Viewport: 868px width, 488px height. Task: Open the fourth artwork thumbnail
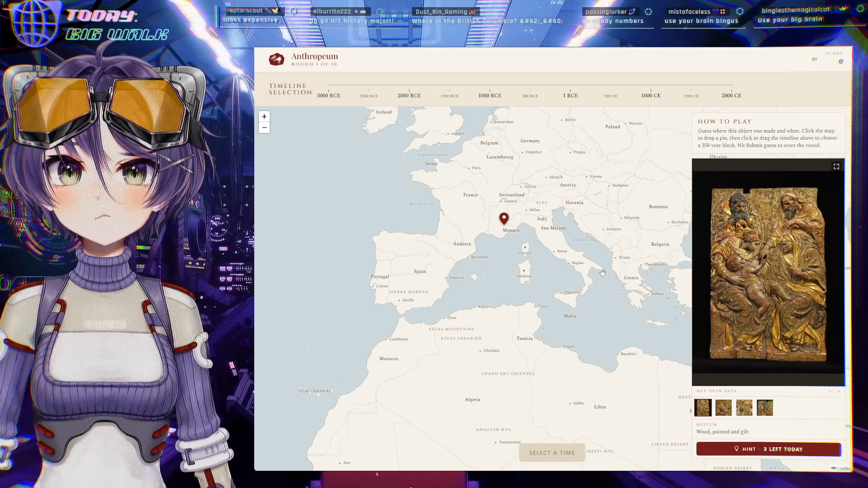click(x=765, y=408)
